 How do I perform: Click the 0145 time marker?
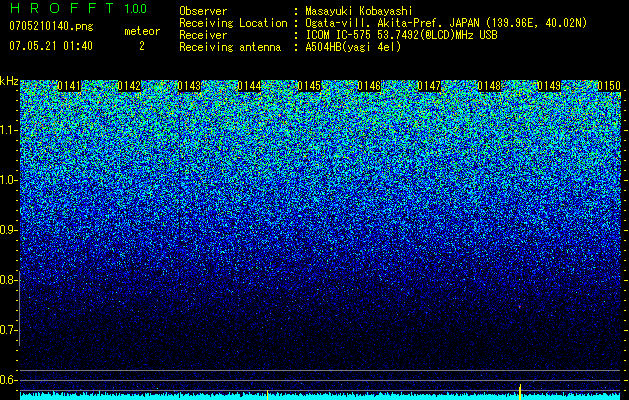pos(309,86)
